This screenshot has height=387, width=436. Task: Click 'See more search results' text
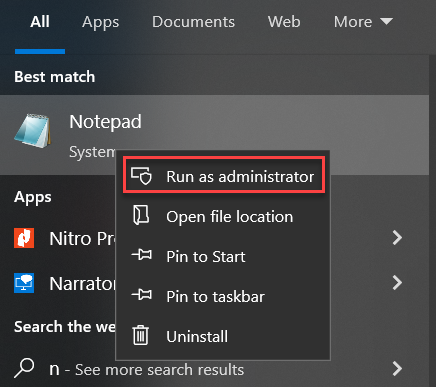point(159,370)
